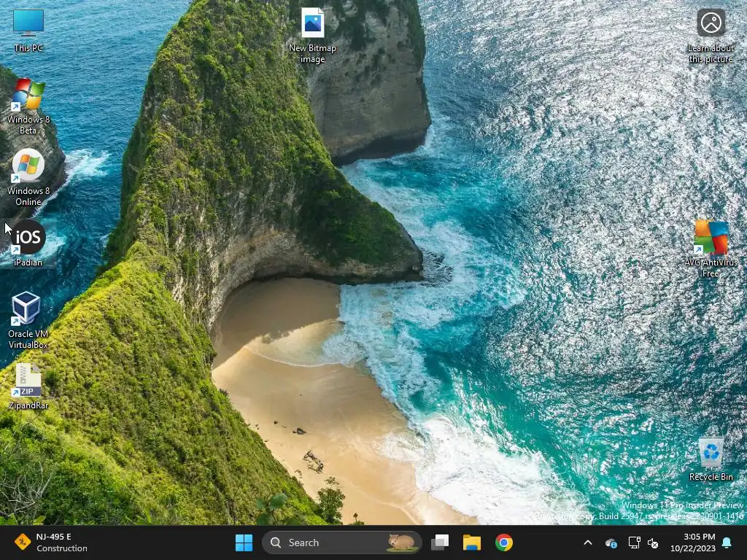Select the This PC desktop icon
Viewport: 747px width, 560px height.
coord(28,31)
